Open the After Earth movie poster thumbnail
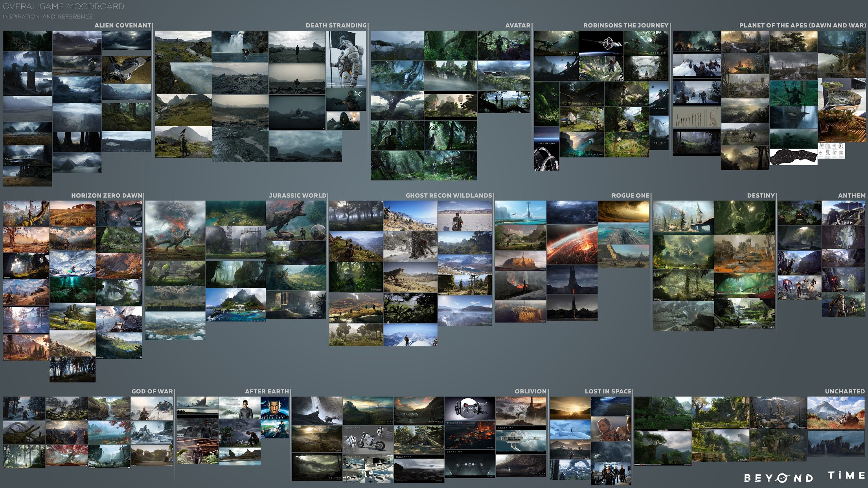 click(274, 417)
